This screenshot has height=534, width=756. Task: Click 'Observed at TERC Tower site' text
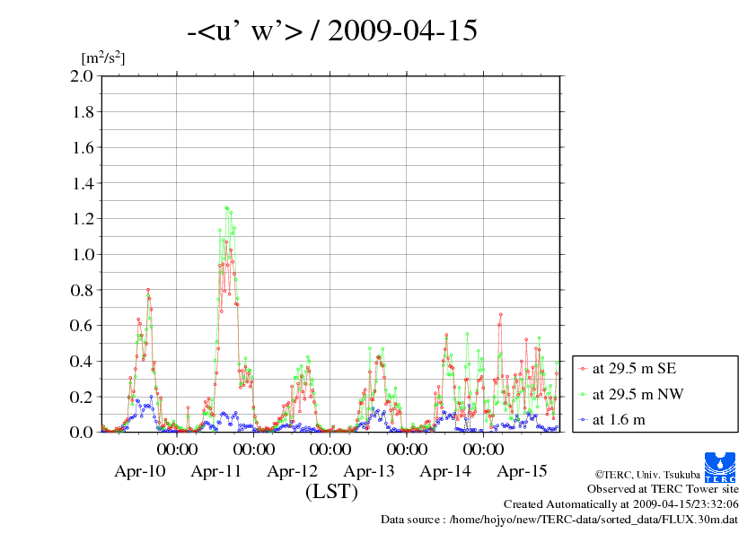663,489
